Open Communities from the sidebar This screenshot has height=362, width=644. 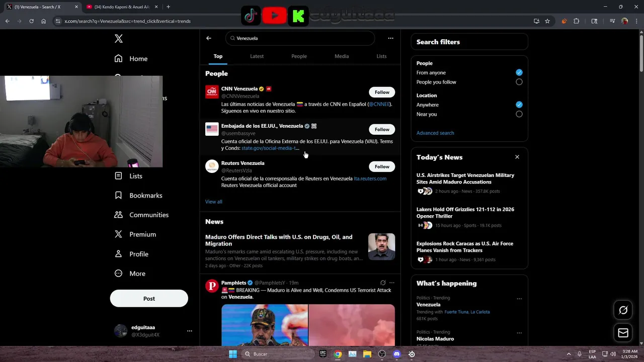click(x=141, y=215)
